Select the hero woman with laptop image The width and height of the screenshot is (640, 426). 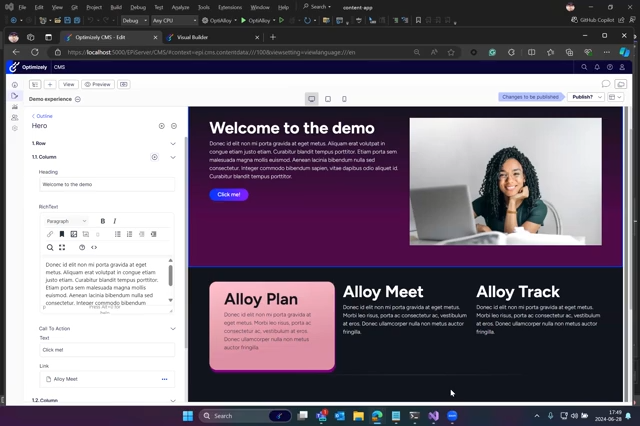pos(505,182)
